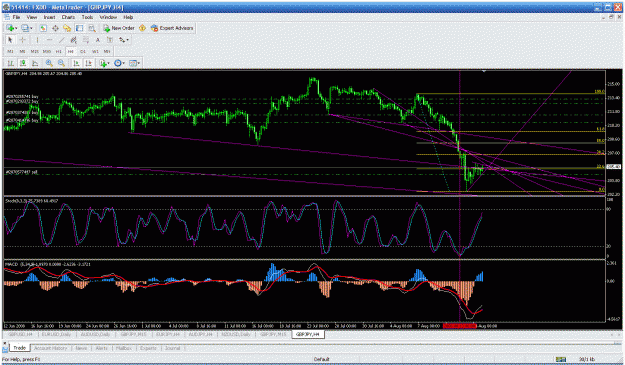Open the Profiles icon
The height and width of the screenshot is (365, 625).
[x=25, y=28]
